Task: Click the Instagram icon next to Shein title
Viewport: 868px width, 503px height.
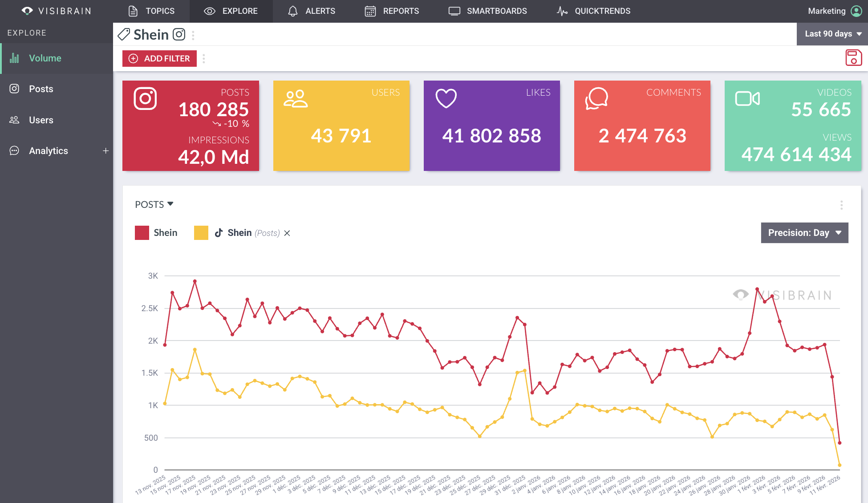Action: click(179, 34)
